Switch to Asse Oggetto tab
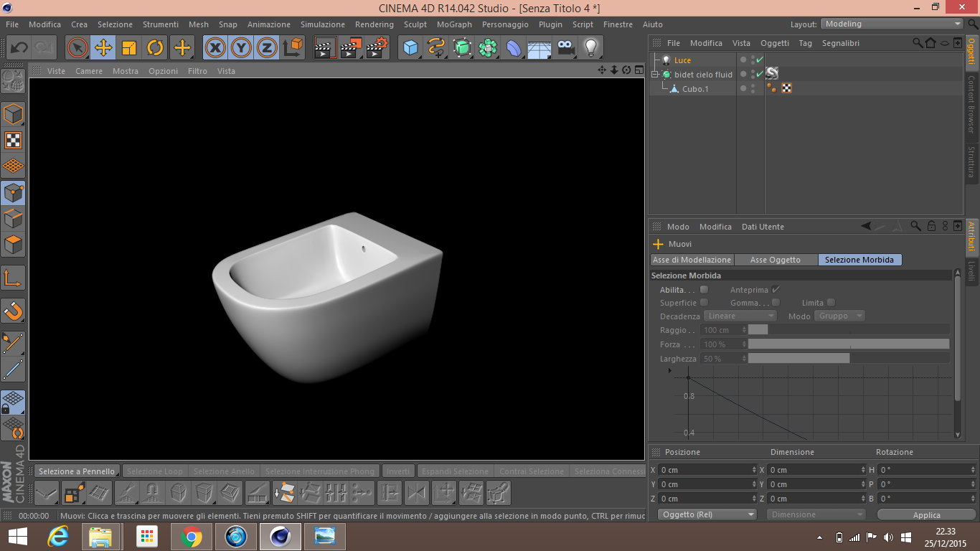This screenshot has width=980, height=551. (x=775, y=260)
